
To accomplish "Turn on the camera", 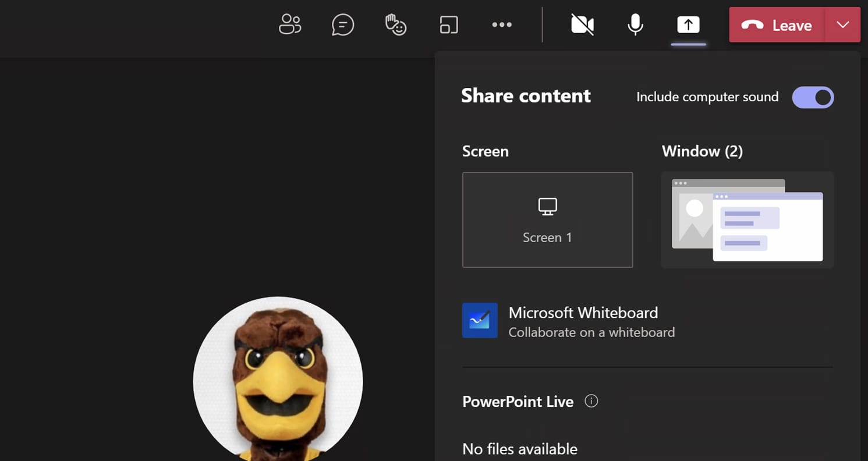I will (x=582, y=24).
